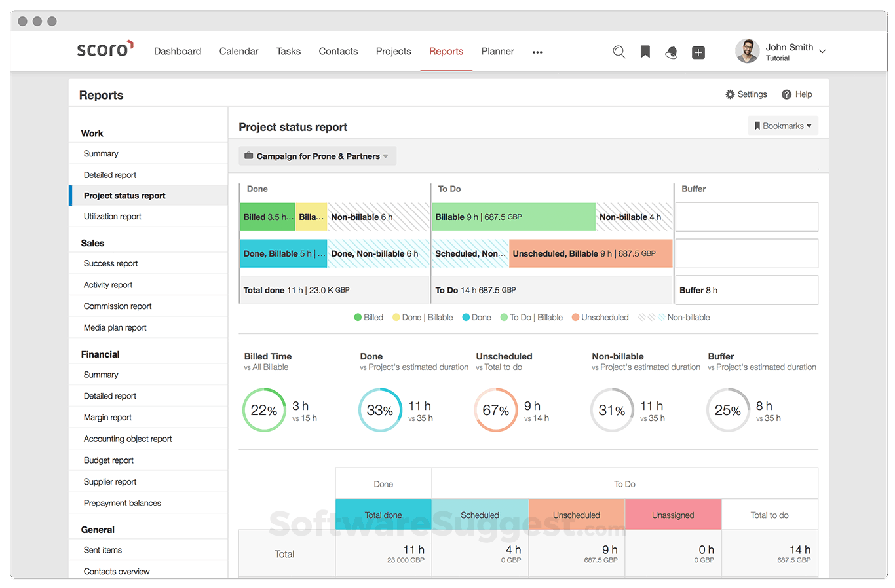The height and width of the screenshot is (588, 895).
Task: Toggle the Billed legend item below the chart
Action: [x=368, y=317]
